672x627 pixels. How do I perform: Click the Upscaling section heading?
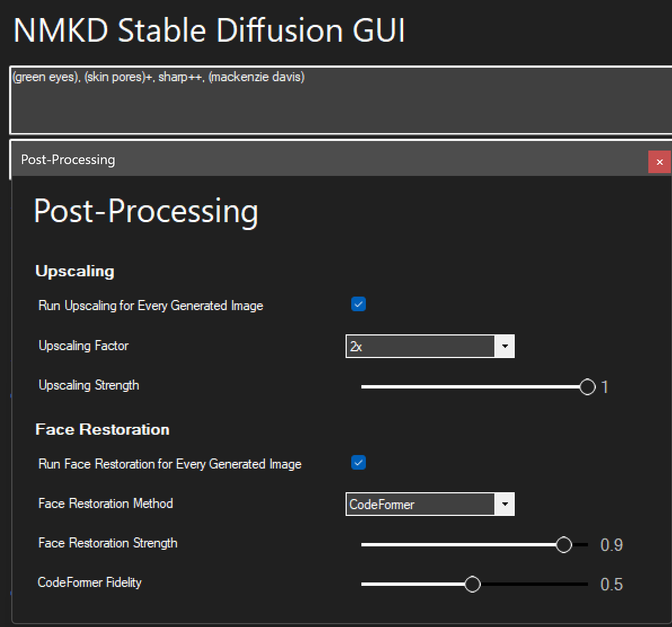[75, 271]
